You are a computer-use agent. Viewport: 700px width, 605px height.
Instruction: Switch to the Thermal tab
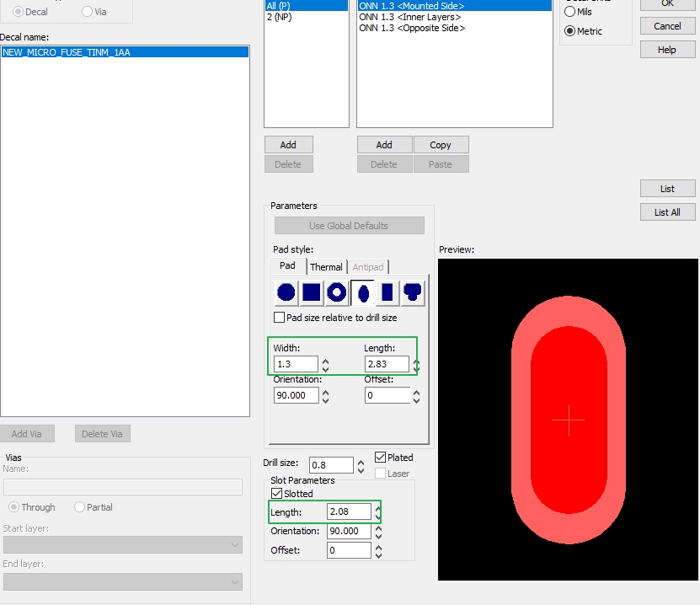tap(326, 267)
